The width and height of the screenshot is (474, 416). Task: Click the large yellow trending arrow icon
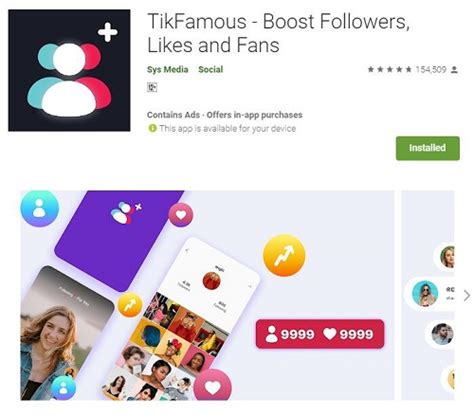coord(284,255)
